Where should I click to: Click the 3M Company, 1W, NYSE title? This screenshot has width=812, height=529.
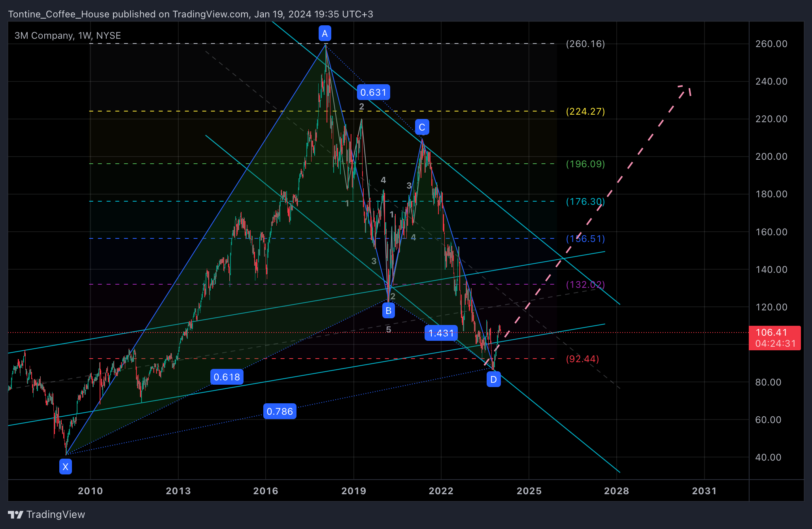68,36
